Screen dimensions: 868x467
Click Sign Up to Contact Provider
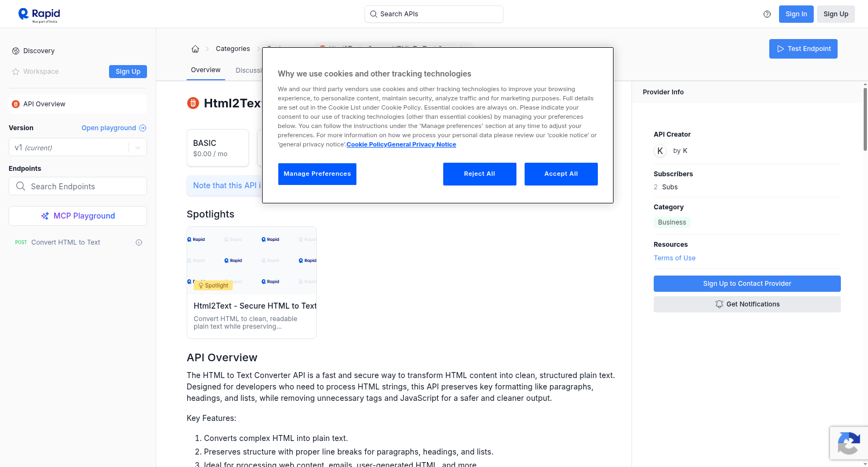pyautogui.click(x=747, y=284)
